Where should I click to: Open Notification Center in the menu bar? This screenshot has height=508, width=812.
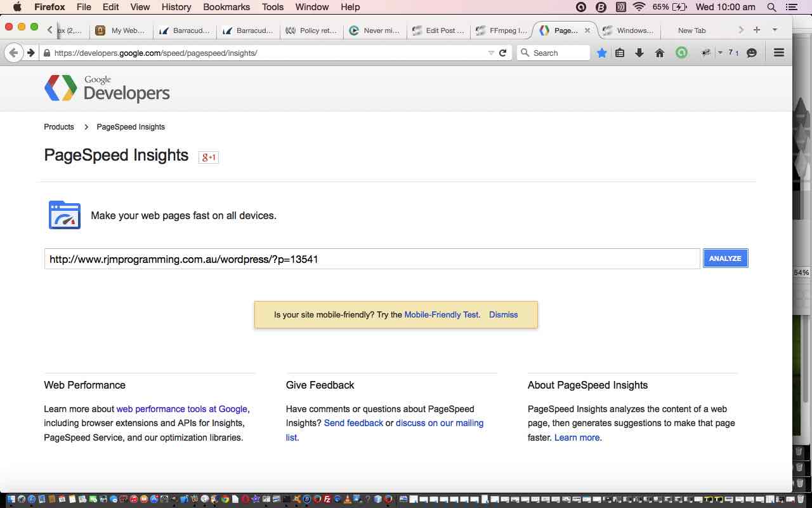pyautogui.click(x=791, y=7)
